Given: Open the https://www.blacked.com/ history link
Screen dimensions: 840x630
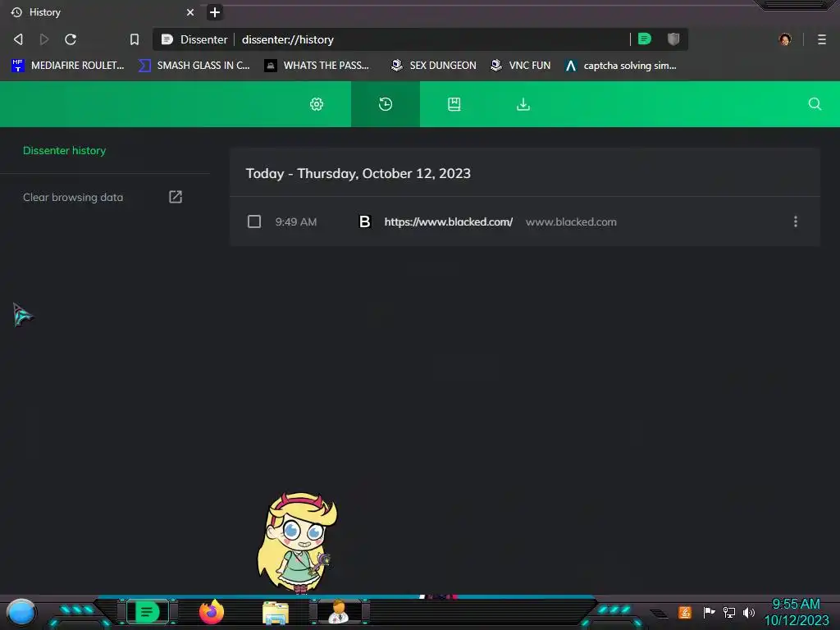Looking at the screenshot, I should [x=449, y=221].
